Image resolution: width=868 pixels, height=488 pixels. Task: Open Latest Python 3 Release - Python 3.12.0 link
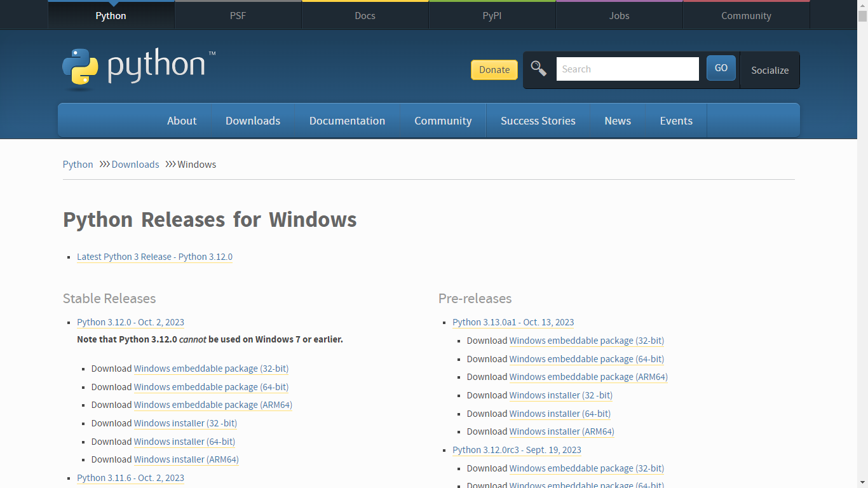coord(154,257)
